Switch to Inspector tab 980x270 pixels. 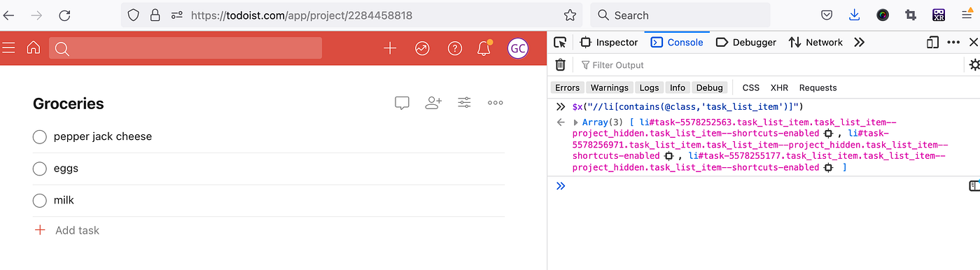pos(609,42)
